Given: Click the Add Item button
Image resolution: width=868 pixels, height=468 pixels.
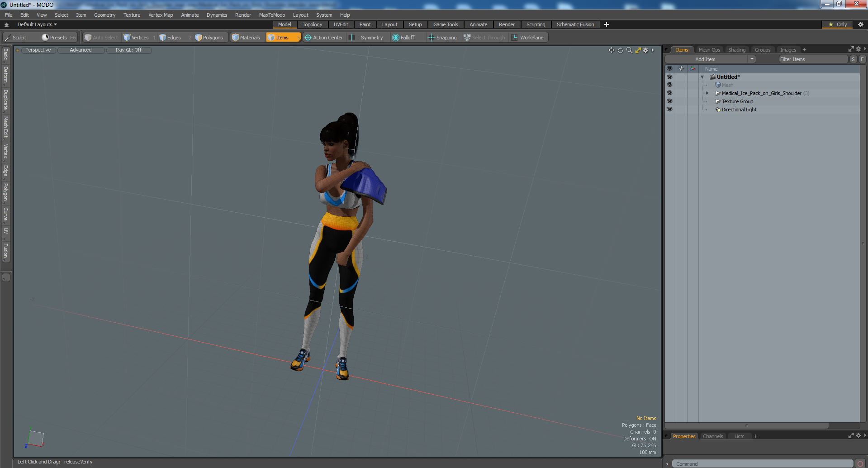Looking at the screenshot, I should 705,59.
